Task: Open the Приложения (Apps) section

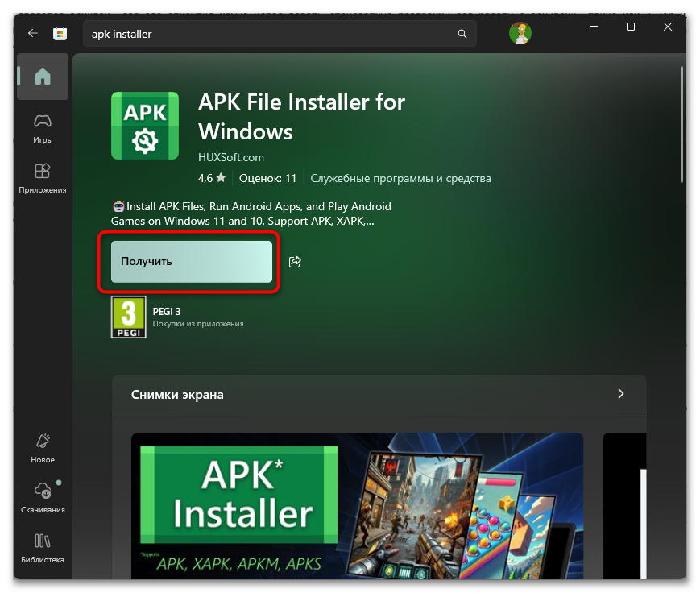Action: coord(43,178)
